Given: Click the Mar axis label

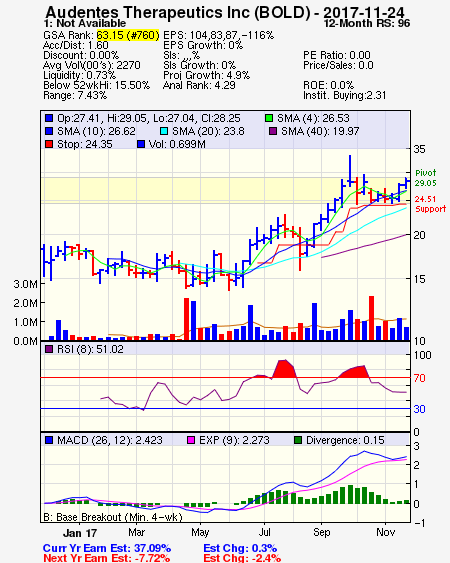Looking at the screenshot, I should click(136, 532).
